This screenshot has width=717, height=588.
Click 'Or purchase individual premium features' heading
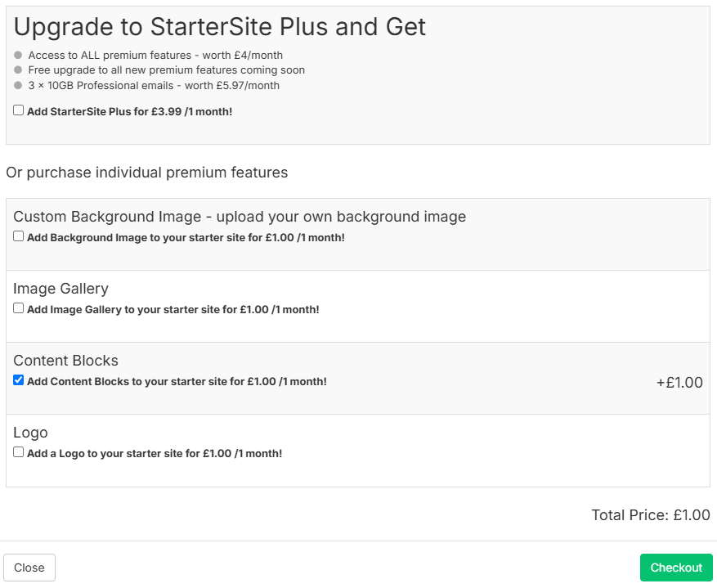(x=147, y=173)
